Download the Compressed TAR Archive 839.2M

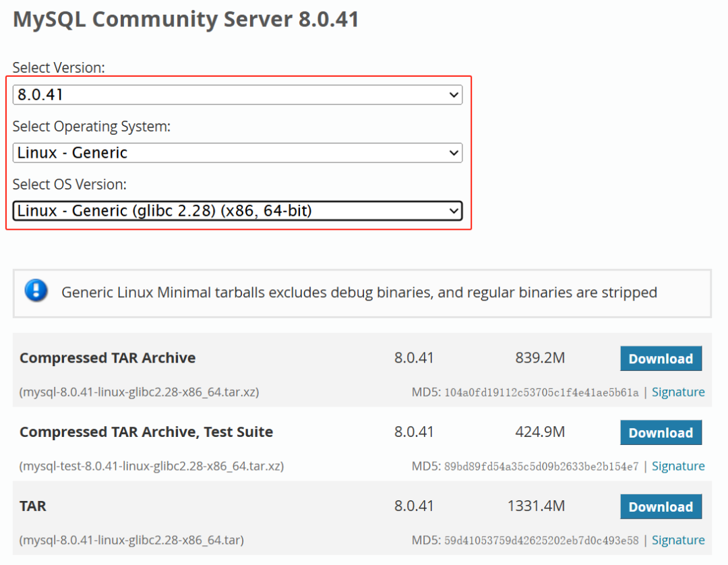click(661, 359)
